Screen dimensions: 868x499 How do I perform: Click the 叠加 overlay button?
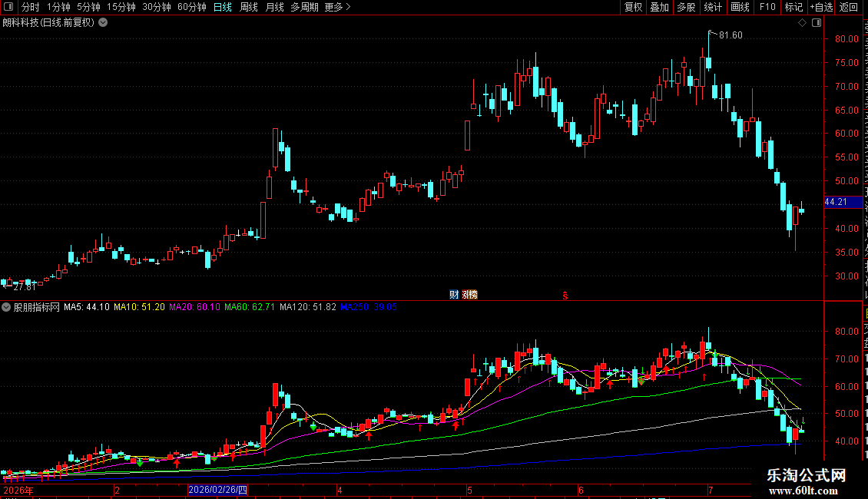pyautogui.click(x=659, y=7)
